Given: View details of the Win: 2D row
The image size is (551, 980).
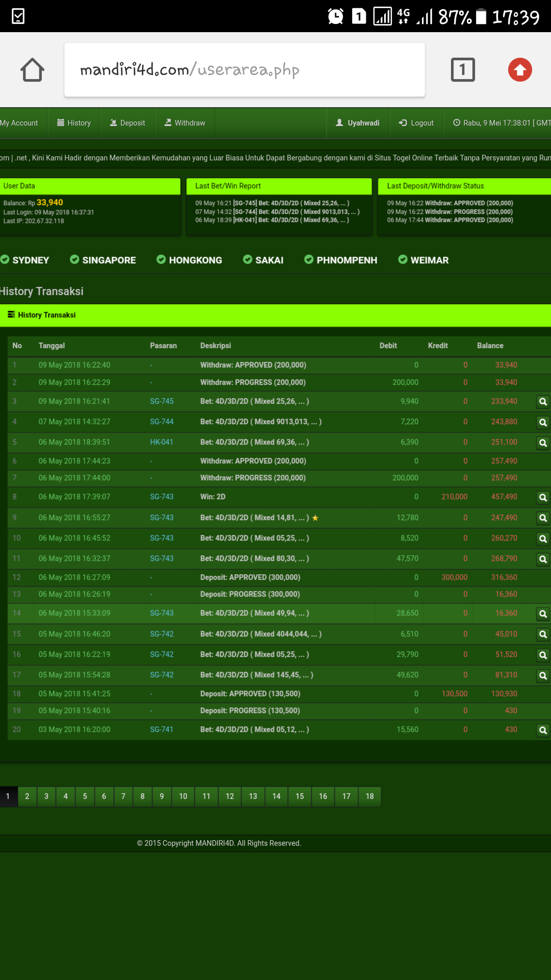Looking at the screenshot, I should point(543,497).
